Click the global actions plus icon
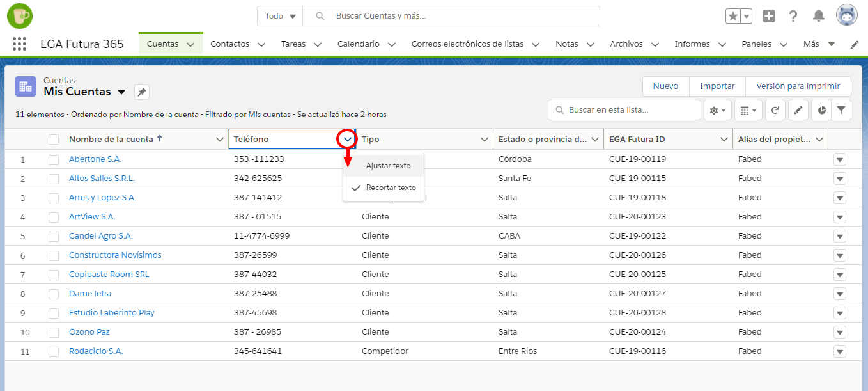Viewport: 868px width, 391px height. (769, 16)
